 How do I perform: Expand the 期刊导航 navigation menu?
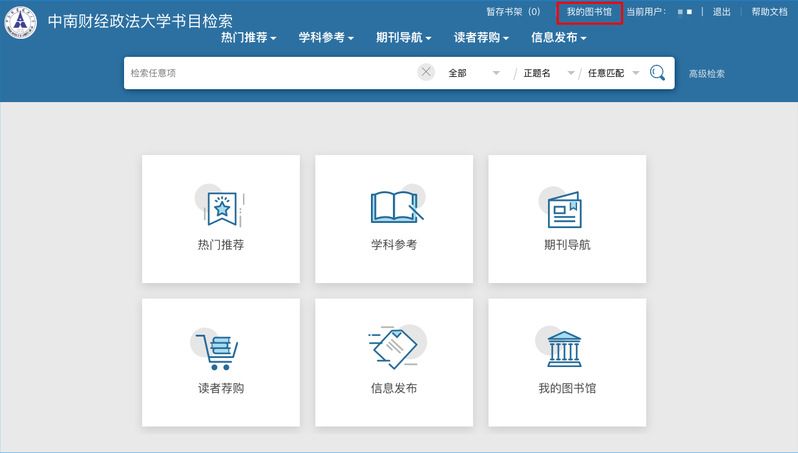pyautogui.click(x=404, y=38)
